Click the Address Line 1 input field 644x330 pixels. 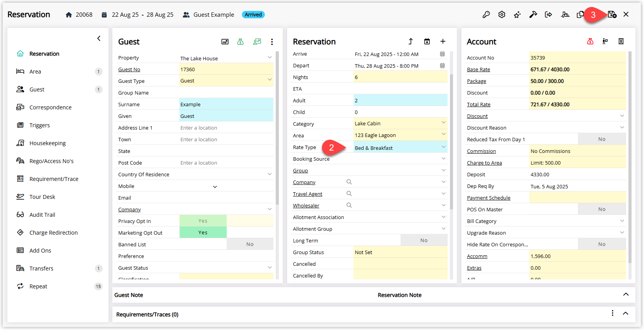click(226, 128)
